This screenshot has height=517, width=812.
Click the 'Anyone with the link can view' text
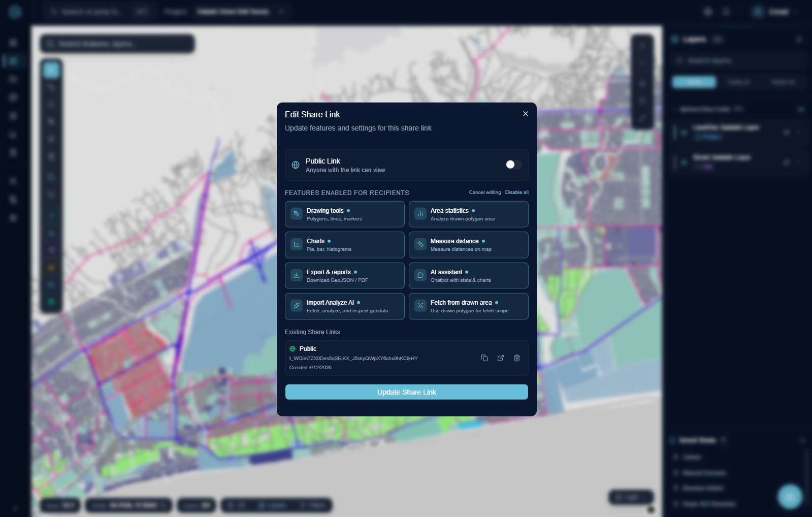click(345, 170)
